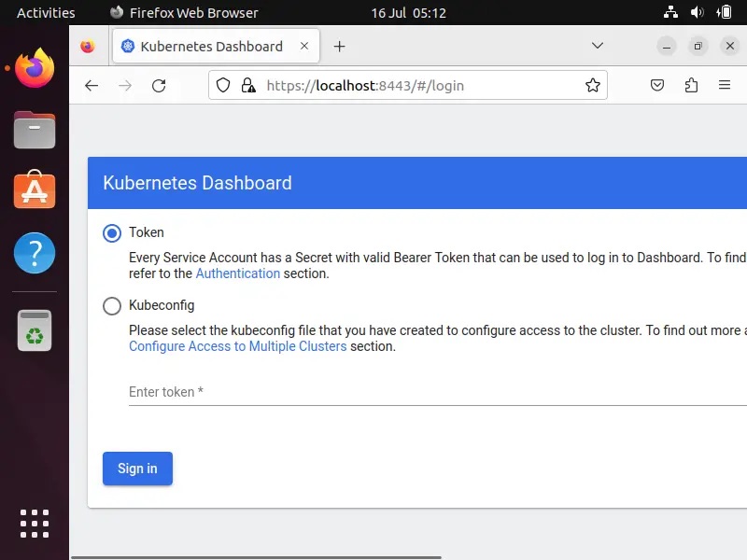The width and height of the screenshot is (747, 560).
Task: Select the Token radio button
Action: pyautogui.click(x=112, y=233)
